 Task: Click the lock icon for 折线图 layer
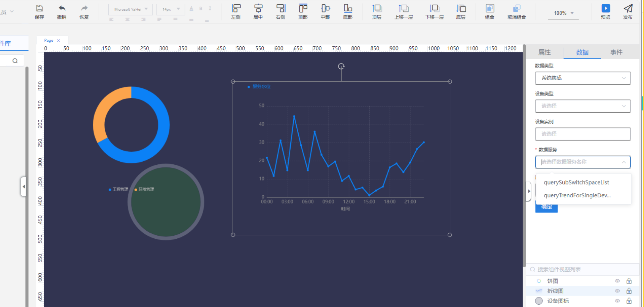tap(629, 291)
